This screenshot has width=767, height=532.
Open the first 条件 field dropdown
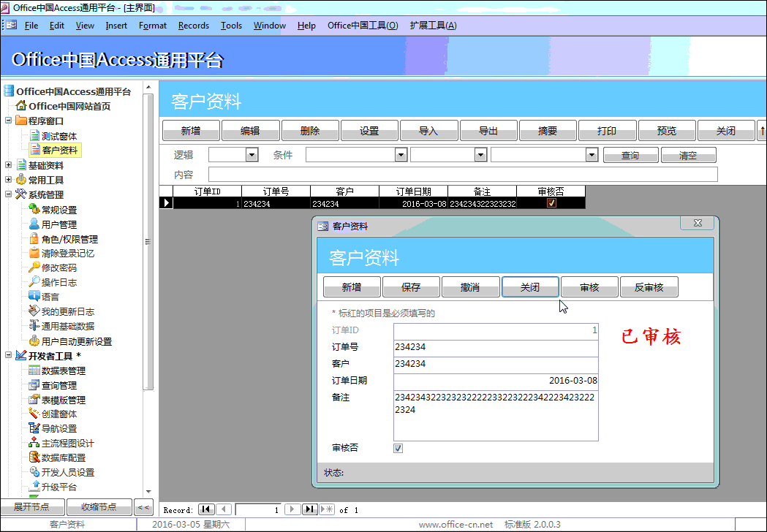[x=401, y=155]
